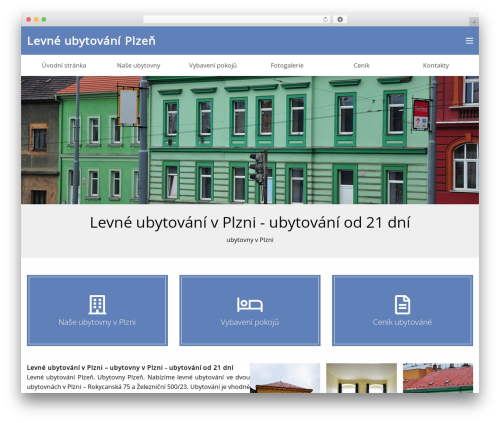This screenshot has height=423, width=500.
Task: Click the site title Levné ubytování Plzeň
Action: 91,41
